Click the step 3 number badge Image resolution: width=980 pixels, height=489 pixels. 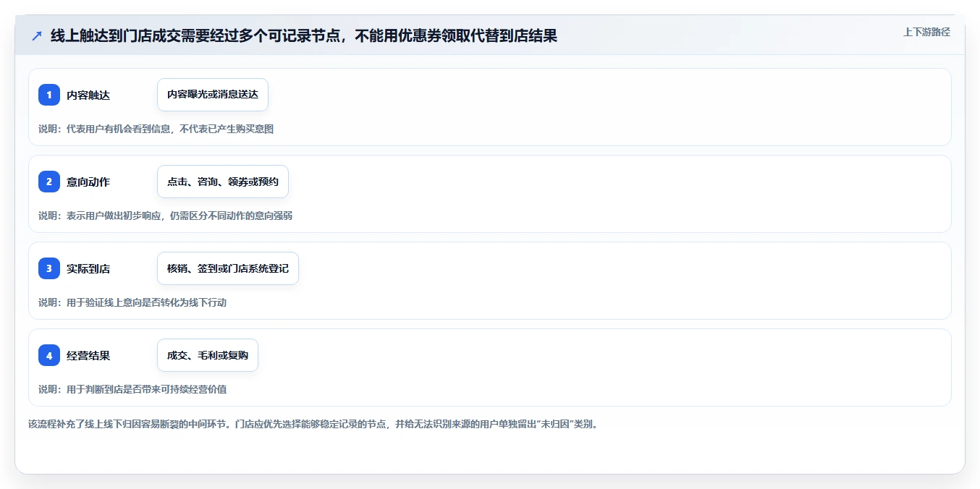[x=49, y=268]
